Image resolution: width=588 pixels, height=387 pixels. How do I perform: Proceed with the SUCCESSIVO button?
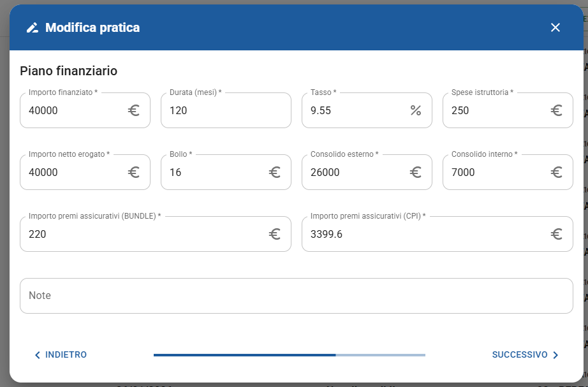coord(526,355)
